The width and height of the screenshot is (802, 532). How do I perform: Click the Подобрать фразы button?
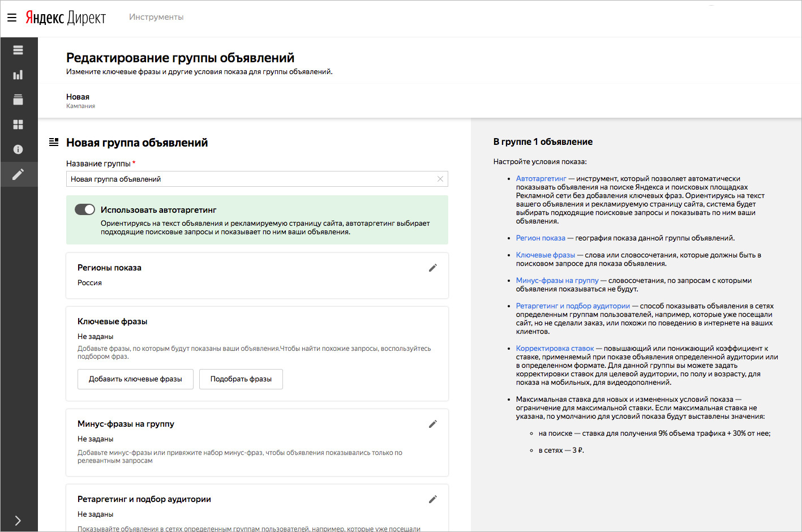[x=241, y=379]
